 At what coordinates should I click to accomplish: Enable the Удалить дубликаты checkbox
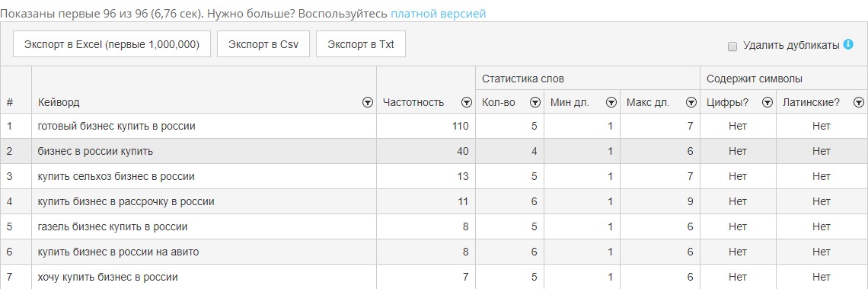(732, 47)
